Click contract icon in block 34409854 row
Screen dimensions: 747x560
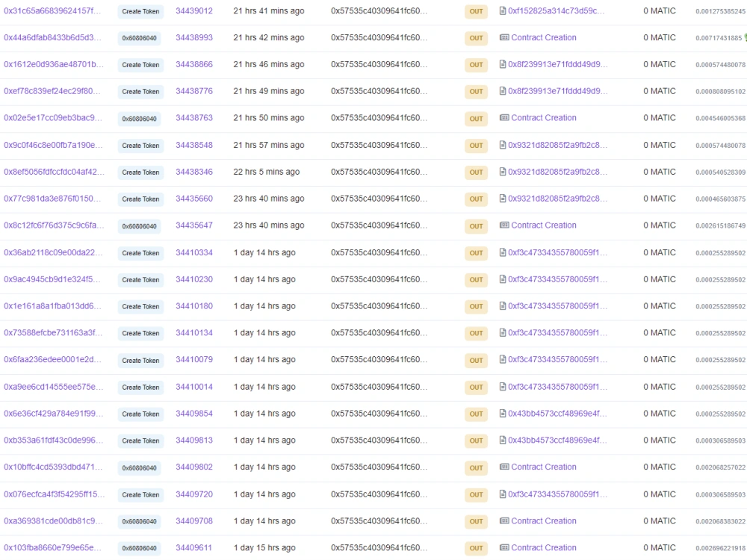(x=503, y=414)
